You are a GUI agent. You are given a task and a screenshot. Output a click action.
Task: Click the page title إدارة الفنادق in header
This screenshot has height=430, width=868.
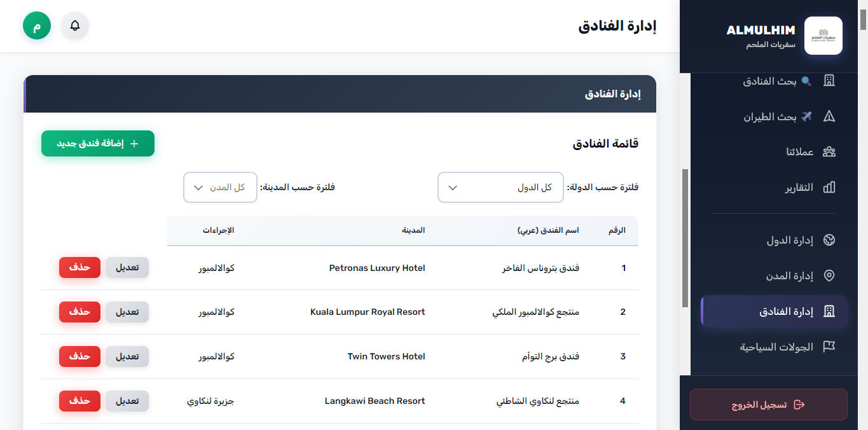click(617, 26)
